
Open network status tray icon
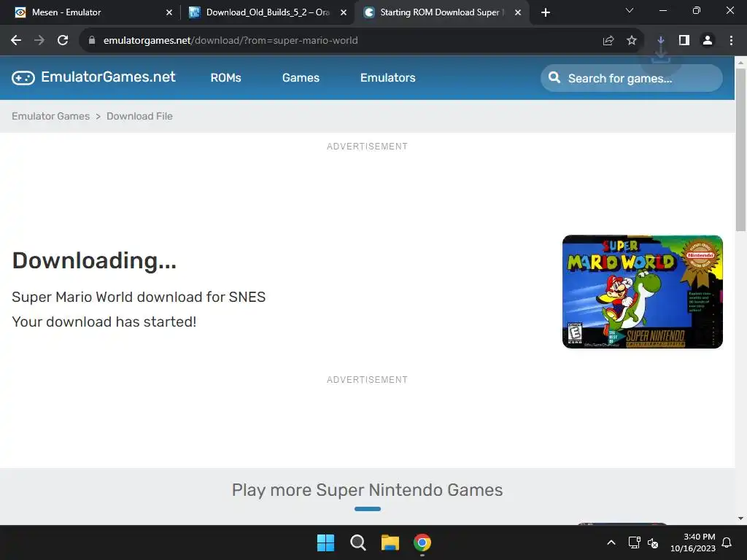coord(634,542)
